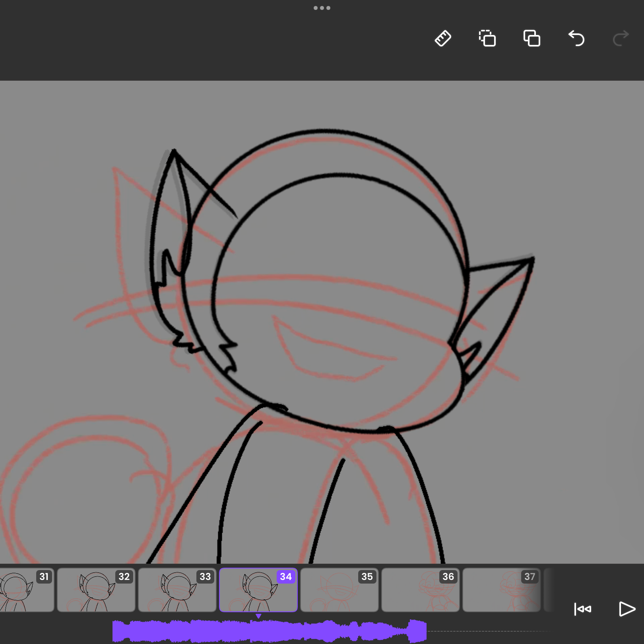
Task: Tap the duplicate frame icon
Action: click(x=532, y=39)
